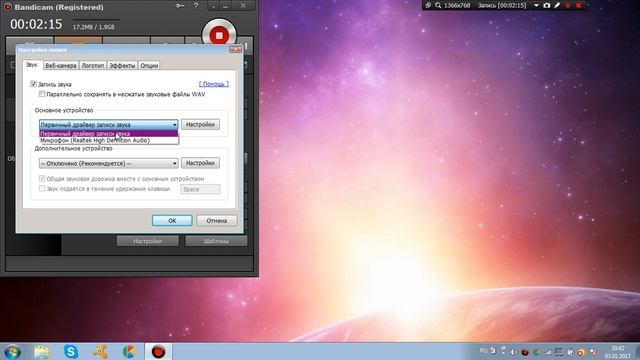Click red round tray icon after speaker
The width and height of the screenshot is (640, 360).
pyautogui.click(x=525, y=352)
